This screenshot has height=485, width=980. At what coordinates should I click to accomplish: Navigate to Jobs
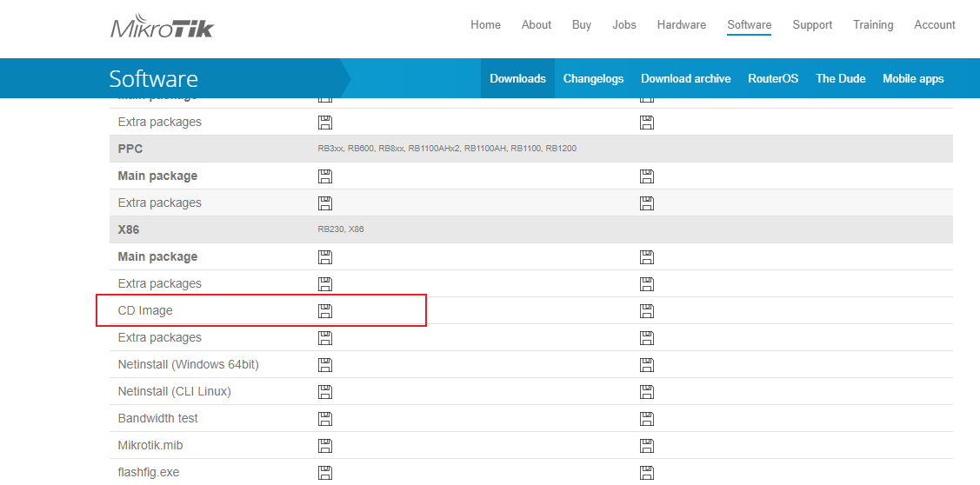[624, 25]
